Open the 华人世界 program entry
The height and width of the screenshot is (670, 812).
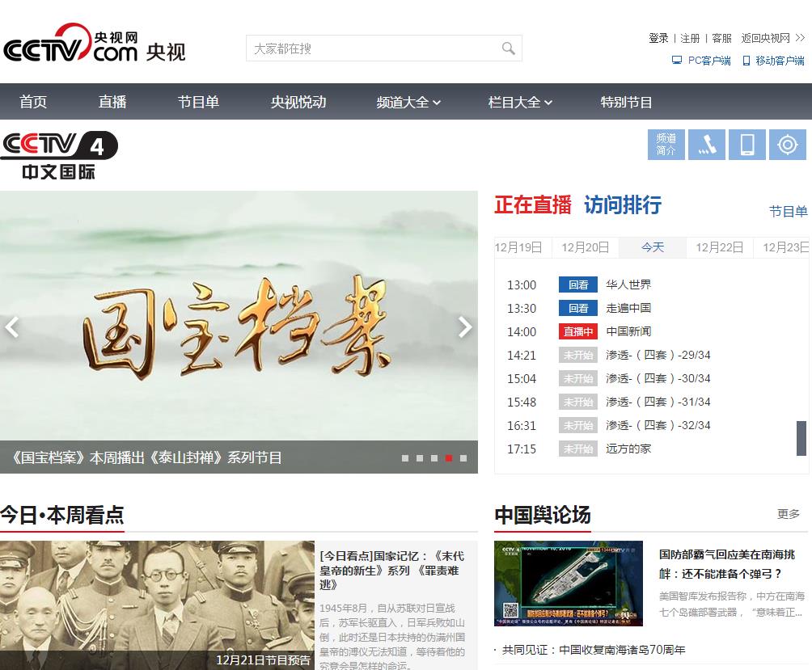[628, 284]
